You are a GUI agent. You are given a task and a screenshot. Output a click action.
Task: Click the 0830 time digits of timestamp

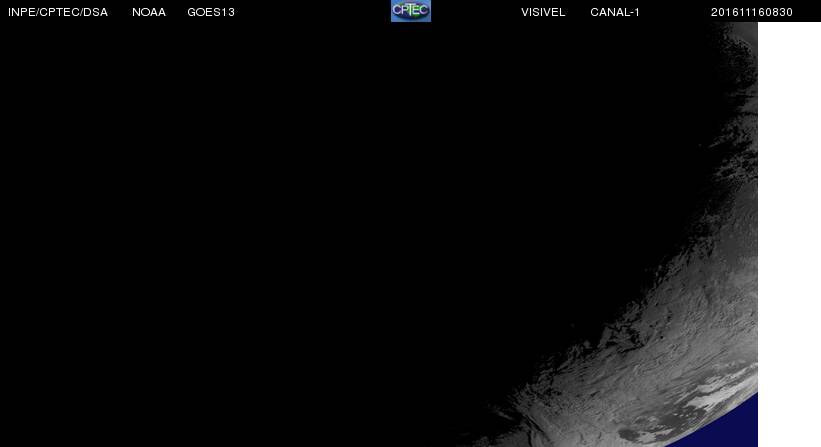coord(777,12)
